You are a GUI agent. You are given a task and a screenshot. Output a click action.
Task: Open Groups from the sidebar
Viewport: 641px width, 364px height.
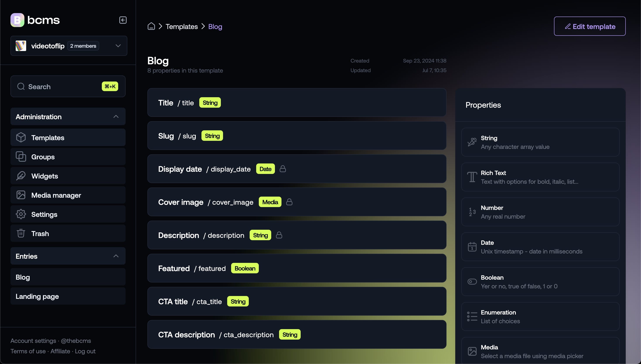point(43,157)
